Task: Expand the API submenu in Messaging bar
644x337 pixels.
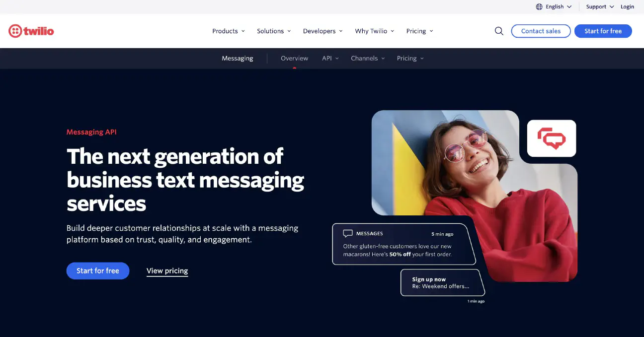Action: (x=330, y=58)
